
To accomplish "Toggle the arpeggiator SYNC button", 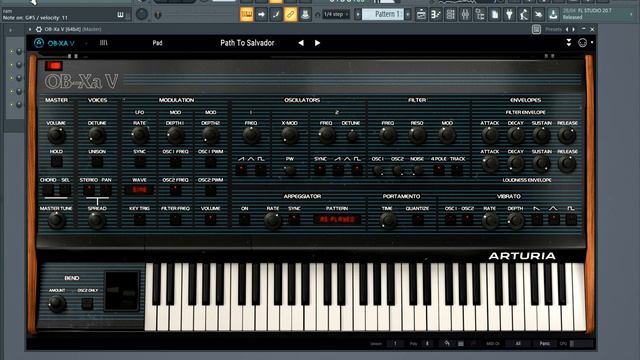I will (x=294, y=220).
